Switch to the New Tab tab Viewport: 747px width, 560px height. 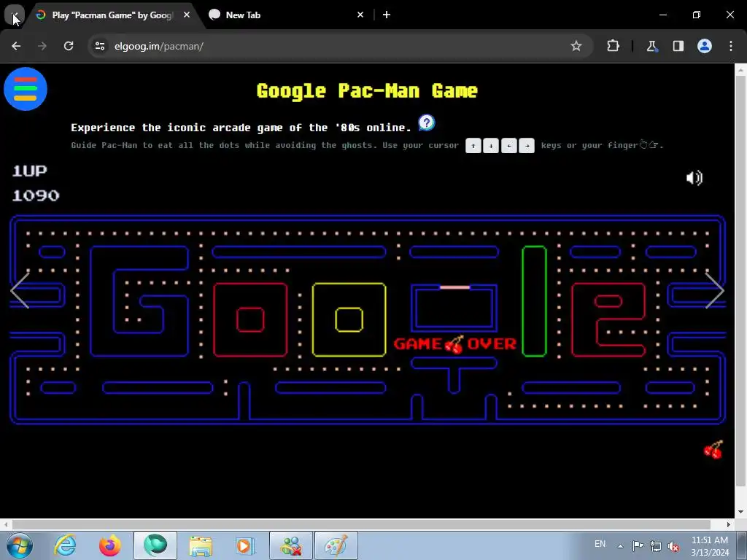pos(286,15)
